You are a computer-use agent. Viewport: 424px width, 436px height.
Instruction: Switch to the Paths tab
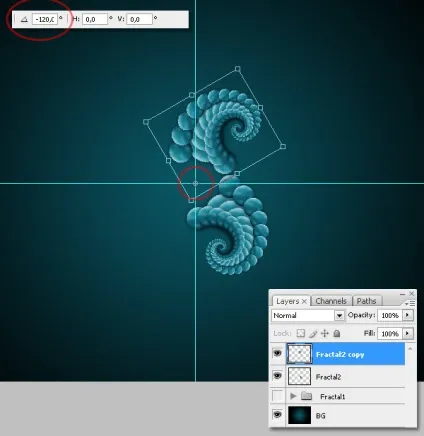pos(366,301)
